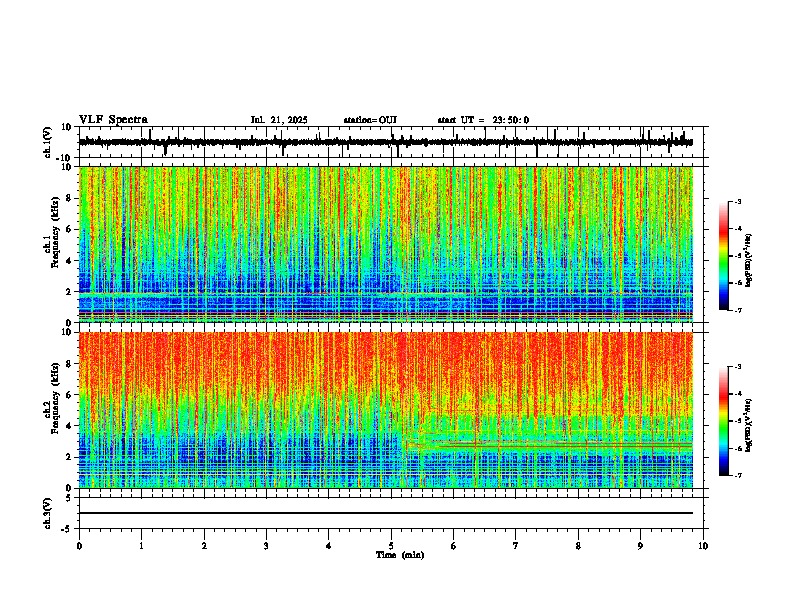Click the ch.1 color scale log(PSD) unit label
Screen dimensions: 792x612
click(749, 260)
